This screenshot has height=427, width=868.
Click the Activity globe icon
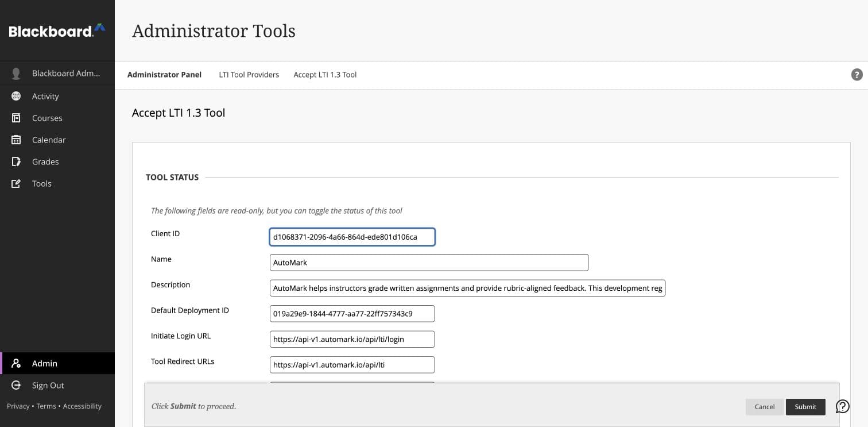[16, 96]
